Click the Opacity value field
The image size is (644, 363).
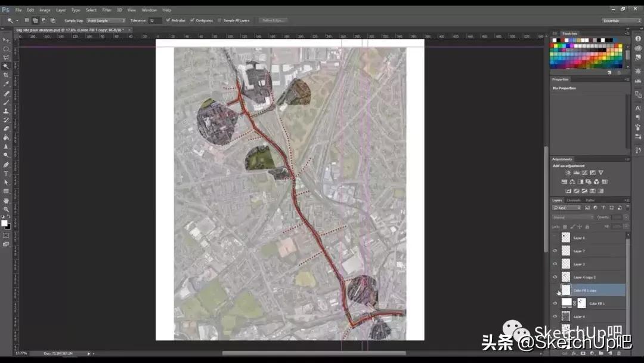coord(616,217)
